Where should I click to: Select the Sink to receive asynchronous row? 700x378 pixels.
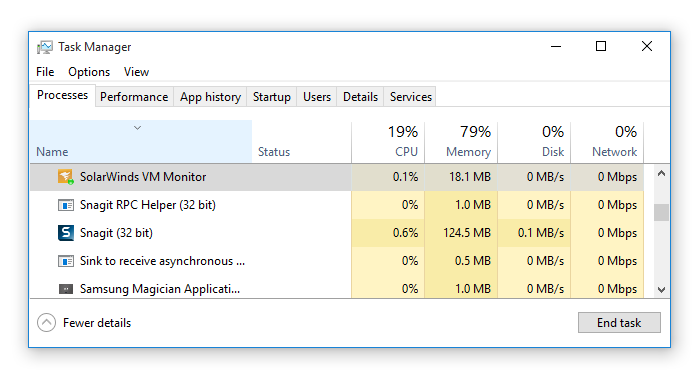click(337, 261)
